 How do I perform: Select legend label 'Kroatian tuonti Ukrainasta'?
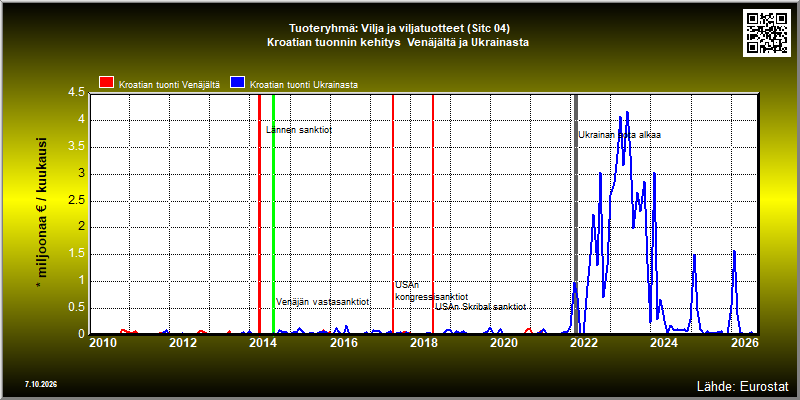pyautogui.click(x=304, y=85)
